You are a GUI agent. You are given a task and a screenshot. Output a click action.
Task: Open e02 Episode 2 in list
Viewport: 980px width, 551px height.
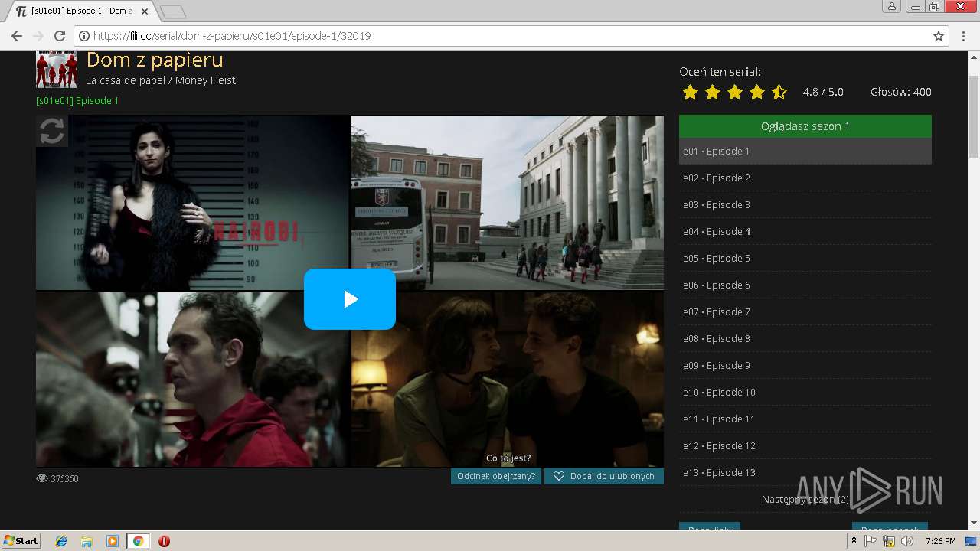pos(805,178)
